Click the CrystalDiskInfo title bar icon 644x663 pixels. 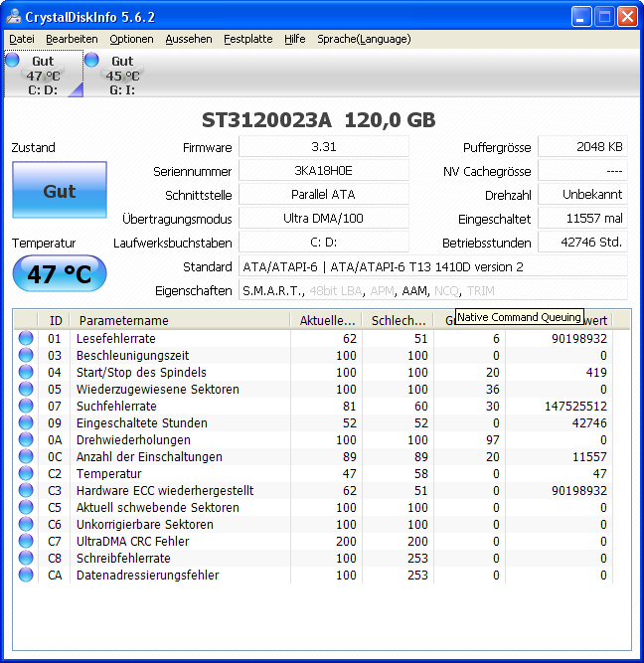[14, 17]
